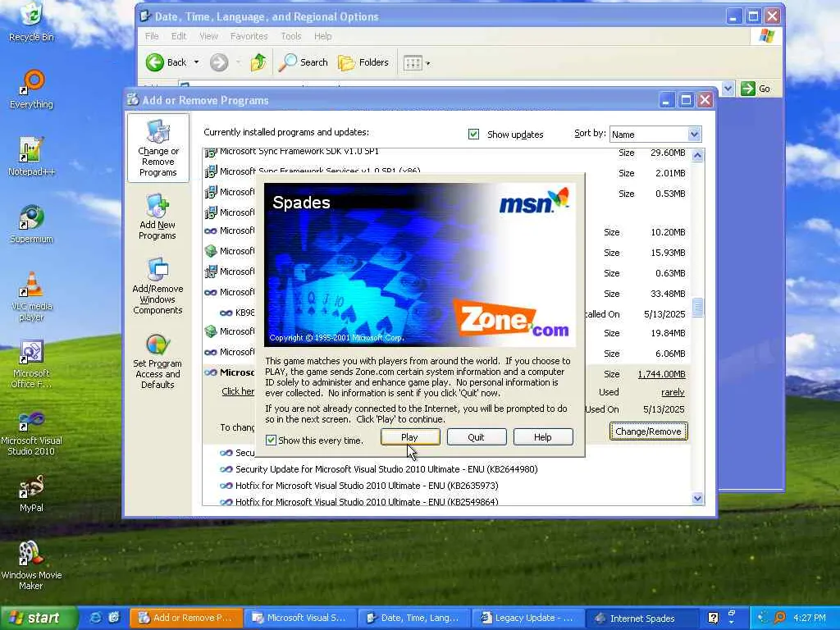The image size is (840, 630).
Task: Open the Everything desktop shortcut
Action: (x=32, y=89)
